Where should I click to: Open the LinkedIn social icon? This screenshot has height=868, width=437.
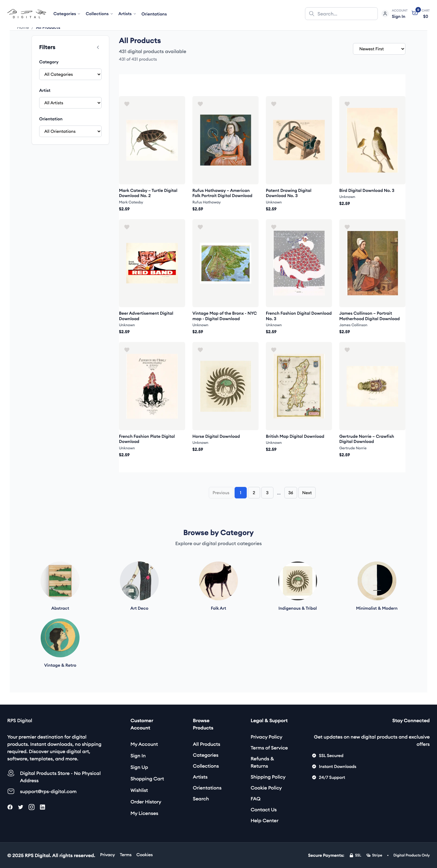tap(42, 807)
